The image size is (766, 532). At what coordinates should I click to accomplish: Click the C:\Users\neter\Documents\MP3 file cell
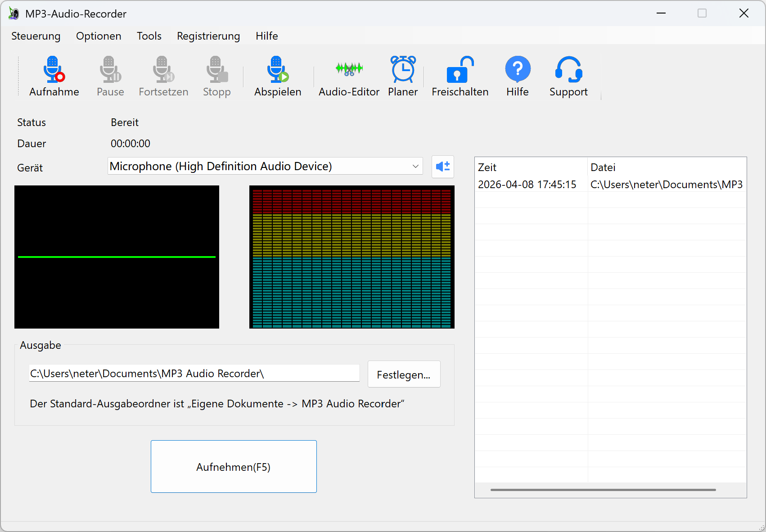pos(667,185)
